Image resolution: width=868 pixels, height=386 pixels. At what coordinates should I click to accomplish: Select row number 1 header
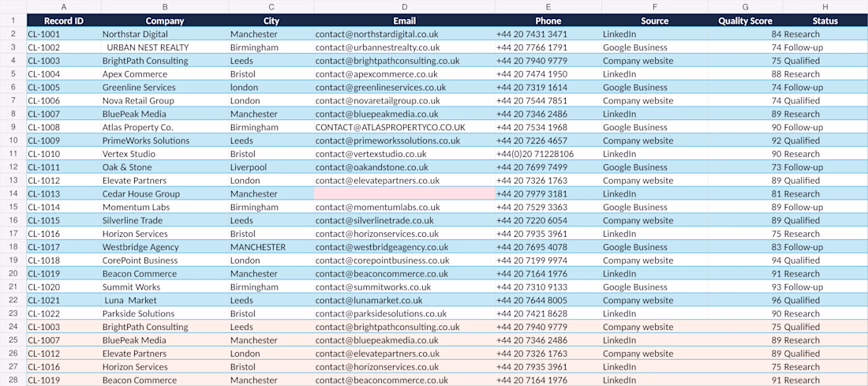[13, 21]
